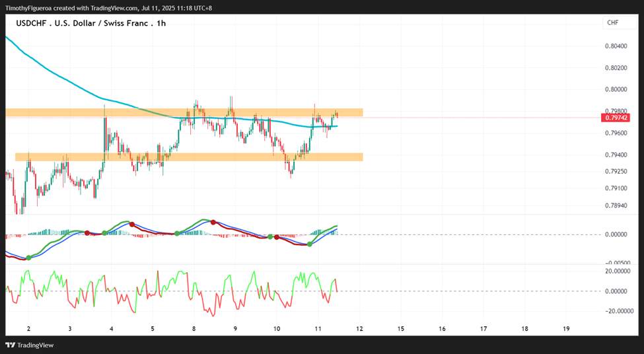
Task: Click date label 5 on time axis
Action: (x=153, y=329)
